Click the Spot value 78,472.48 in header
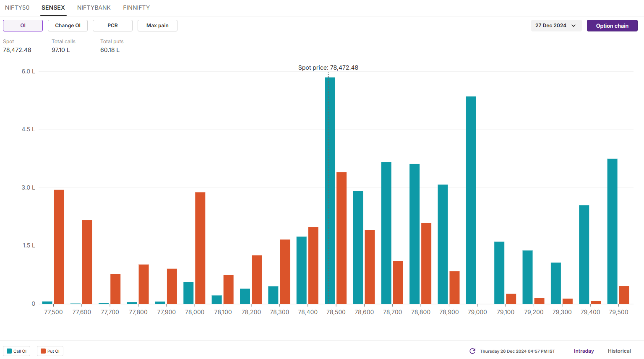 pos(17,50)
